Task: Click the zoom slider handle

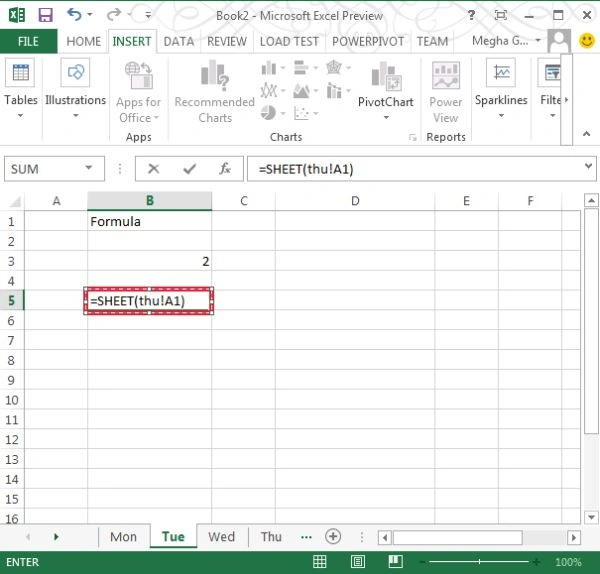Action: [x=479, y=562]
